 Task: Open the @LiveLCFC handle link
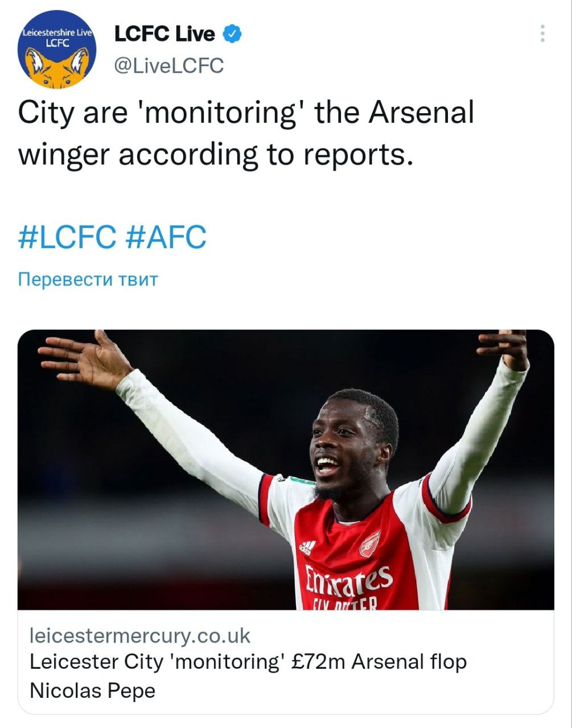(169, 65)
